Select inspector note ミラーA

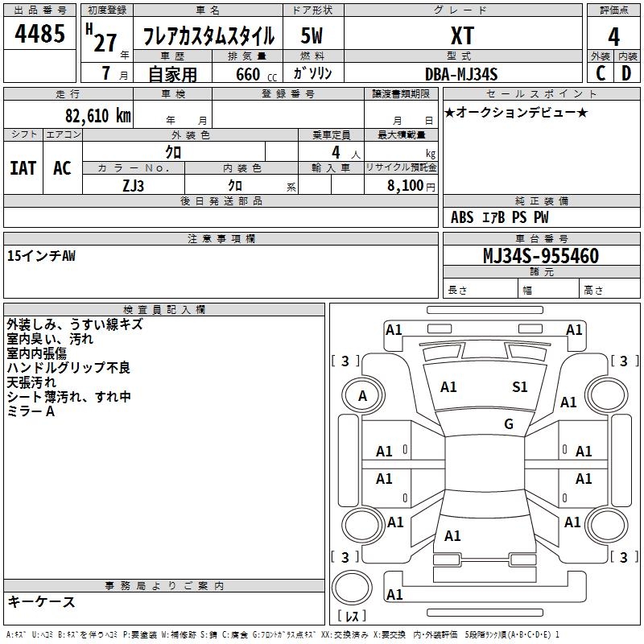[x=31, y=411]
